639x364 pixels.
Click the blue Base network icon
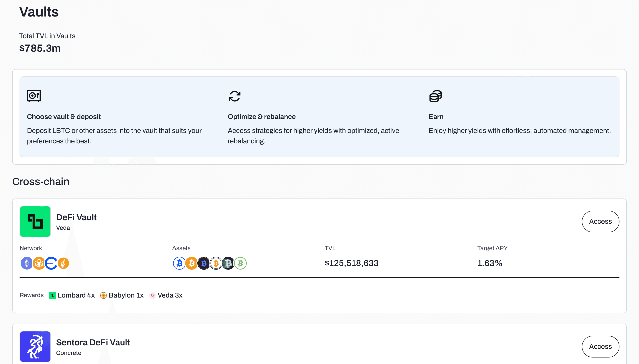[51, 263]
